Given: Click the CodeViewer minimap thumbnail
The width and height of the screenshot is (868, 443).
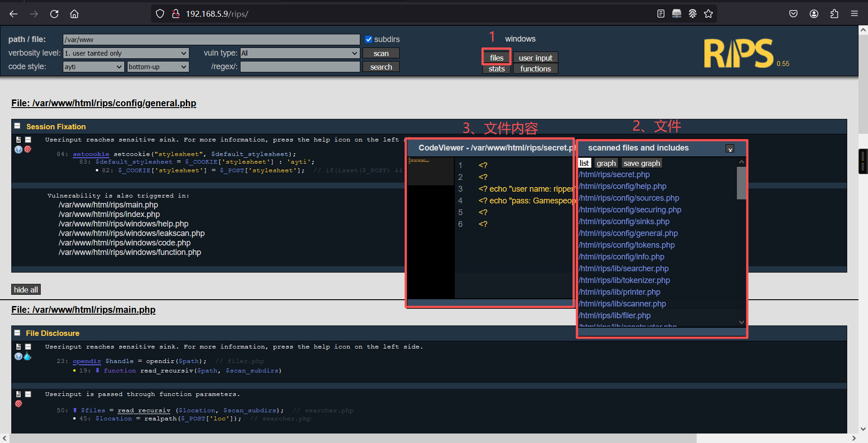Looking at the screenshot, I should pyautogui.click(x=430, y=171).
